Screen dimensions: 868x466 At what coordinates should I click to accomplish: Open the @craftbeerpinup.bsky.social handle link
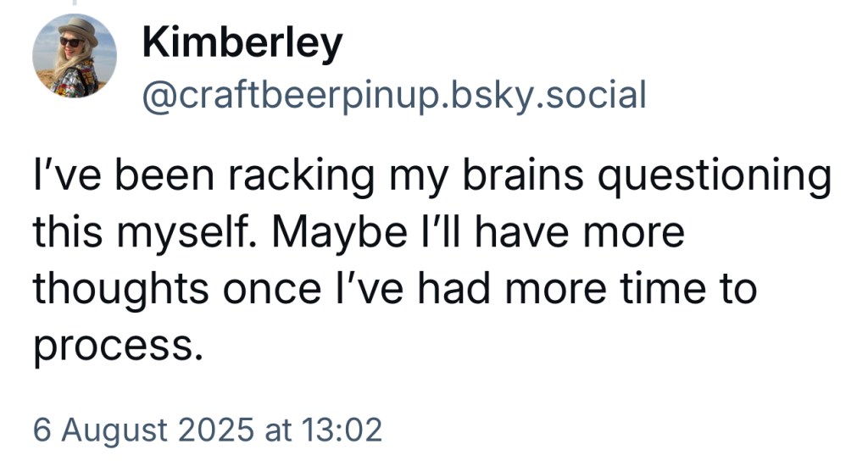pos(394,95)
